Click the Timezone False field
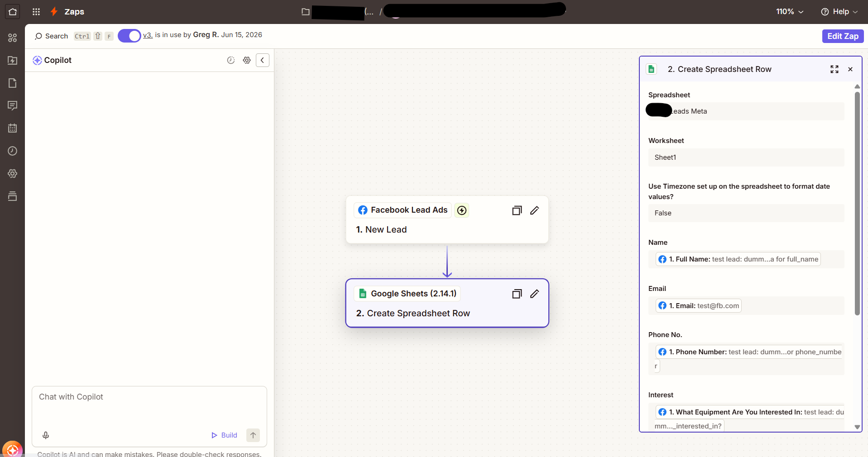868x457 pixels. (x=746, y=213)
